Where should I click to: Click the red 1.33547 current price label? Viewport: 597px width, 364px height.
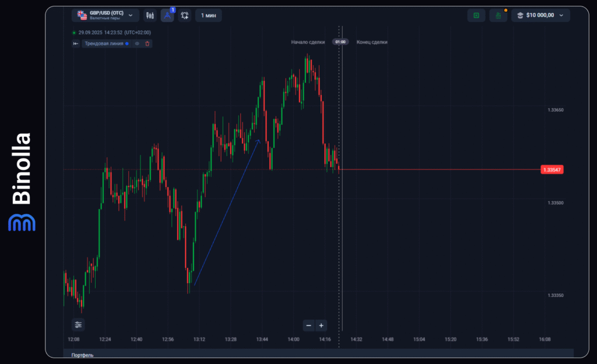point(551,169)
